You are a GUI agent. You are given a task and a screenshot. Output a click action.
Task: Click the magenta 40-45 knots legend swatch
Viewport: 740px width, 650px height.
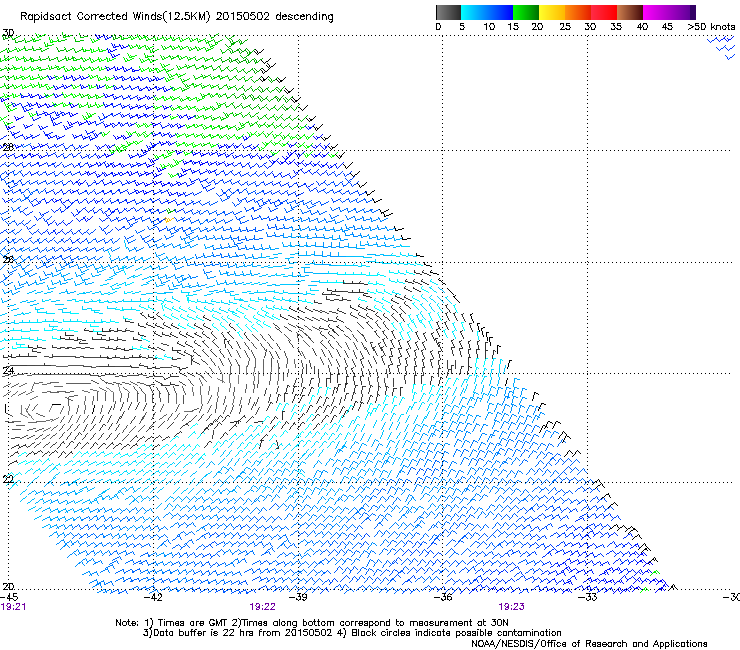pos(656,12)
